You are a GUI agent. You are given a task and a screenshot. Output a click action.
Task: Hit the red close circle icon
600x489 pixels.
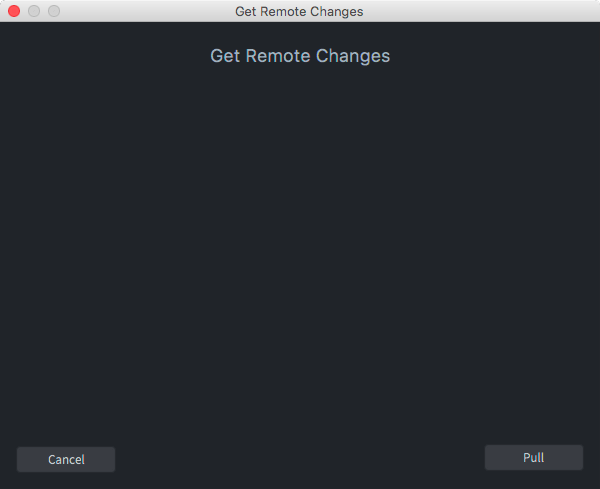click(x=14, y=11)
